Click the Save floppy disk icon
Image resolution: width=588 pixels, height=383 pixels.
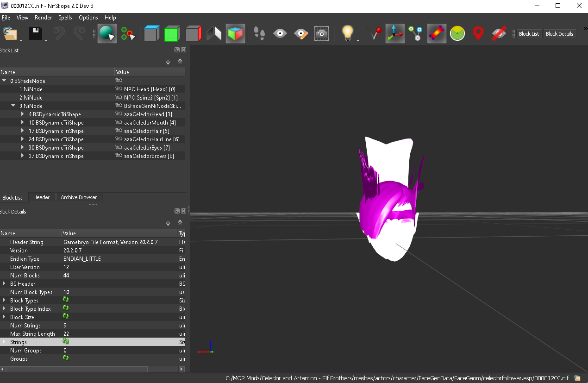pyautogui.click(x=36, y=33)
